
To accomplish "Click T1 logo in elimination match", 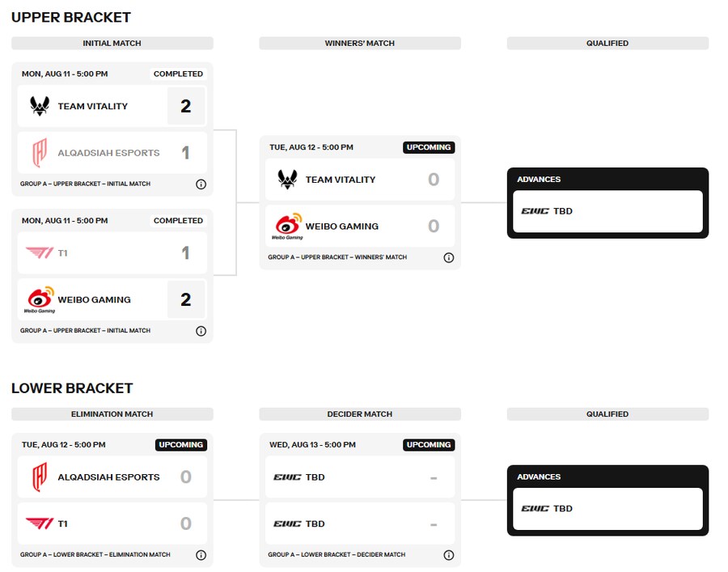I will click(x=40, y=523).
